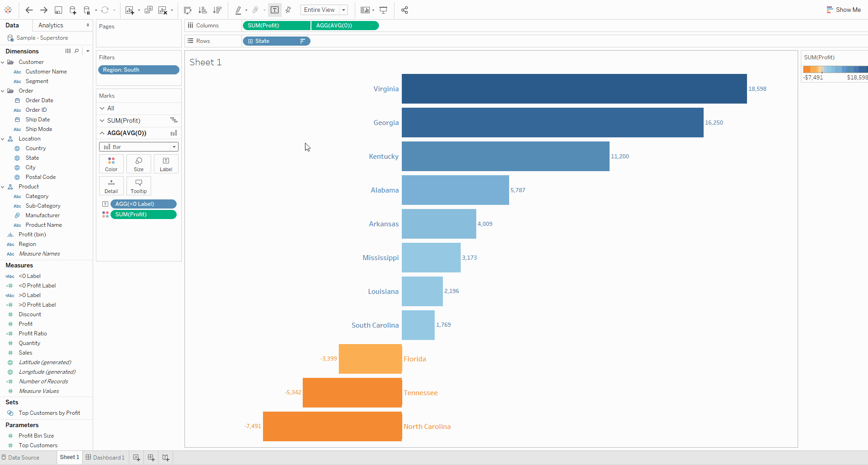Click the group members paperclip icon

click(256, 10)
